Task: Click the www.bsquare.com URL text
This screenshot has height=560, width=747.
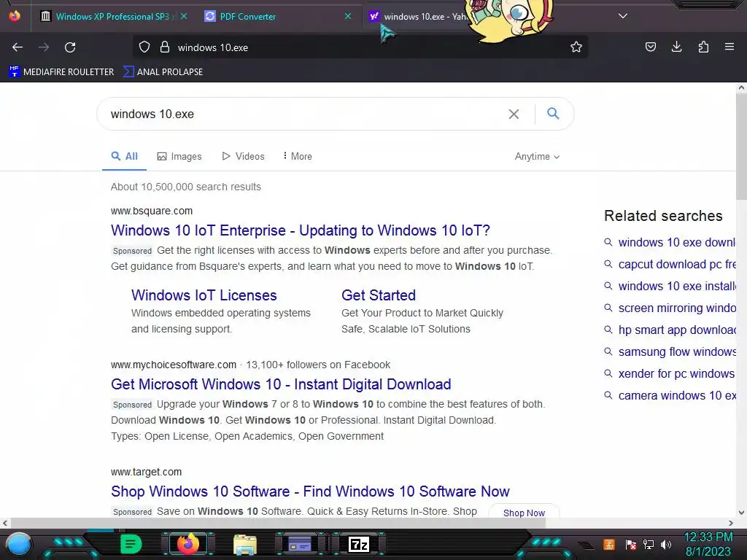Action: point(152,211)
